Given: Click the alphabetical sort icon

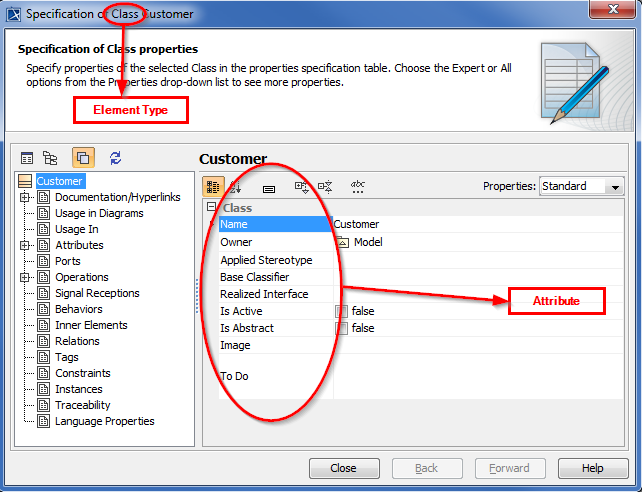Looking at the screenshot, I should (235, 187).
